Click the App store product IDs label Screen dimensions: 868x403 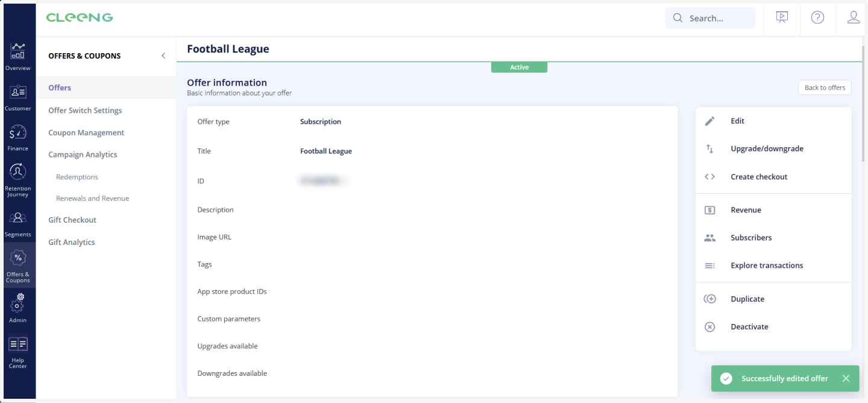pyautogui.click(x=232, y=292)
